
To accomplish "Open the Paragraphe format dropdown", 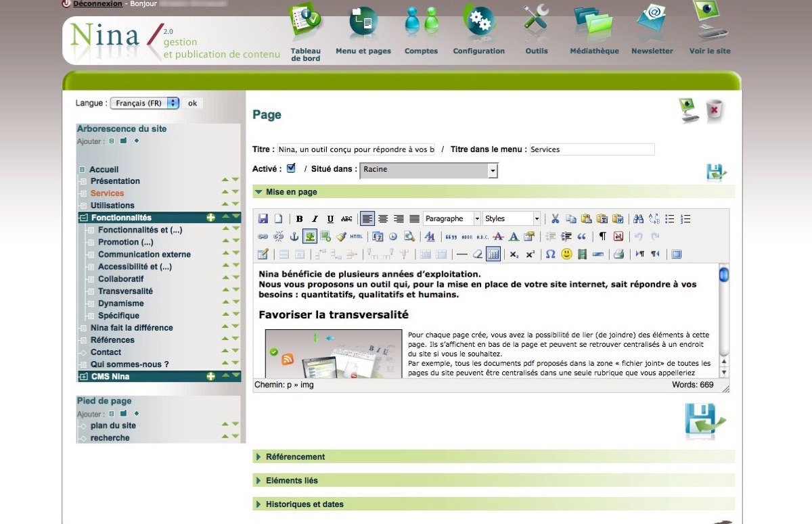I will 451,218.
